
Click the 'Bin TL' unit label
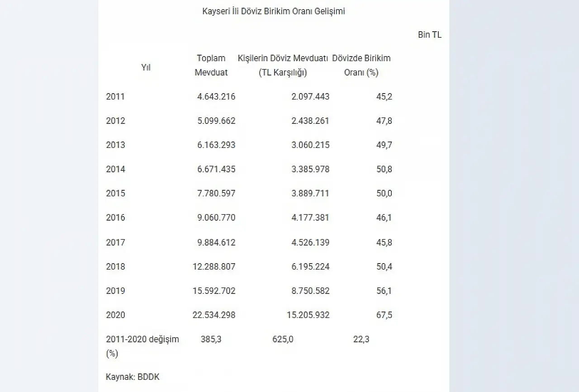tap(429, 35)
